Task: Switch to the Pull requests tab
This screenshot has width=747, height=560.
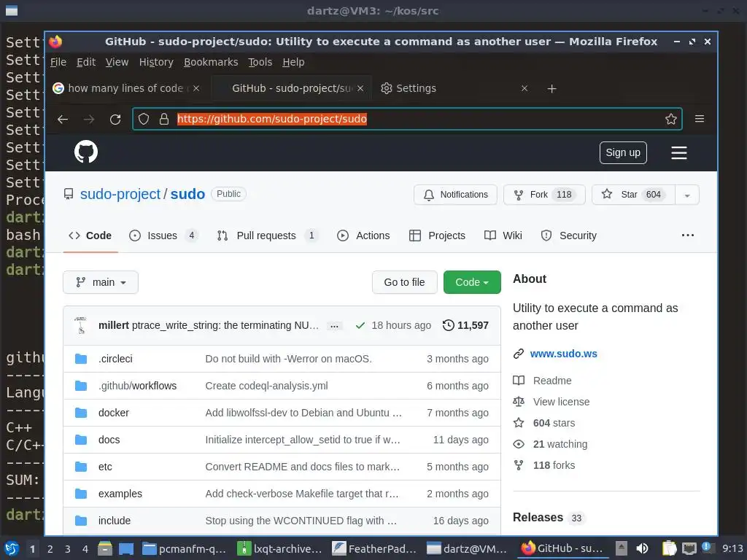Action: point(268,236)
